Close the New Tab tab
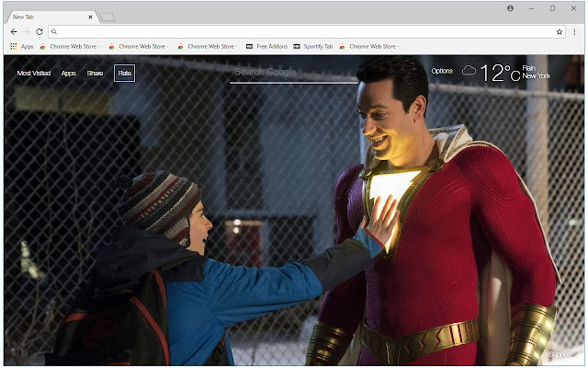Screen dimensions: 588x368 click(x=90, y=17)
